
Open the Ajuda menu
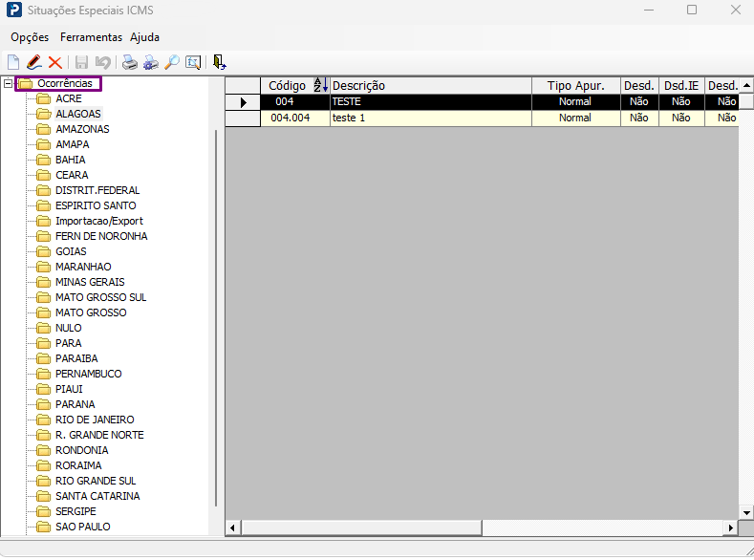[x=144, y=37]
